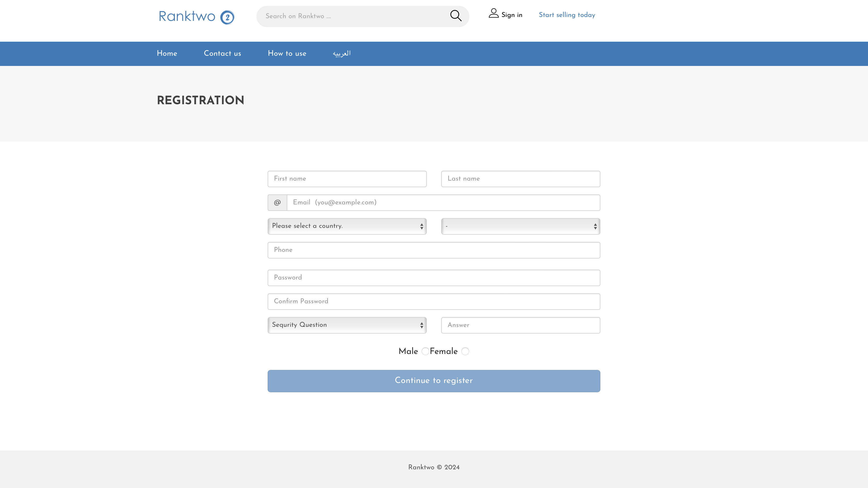Click the Ranktwo © 2024 footer text
This screenshot has width=868, height=488.
pos(434,467)
